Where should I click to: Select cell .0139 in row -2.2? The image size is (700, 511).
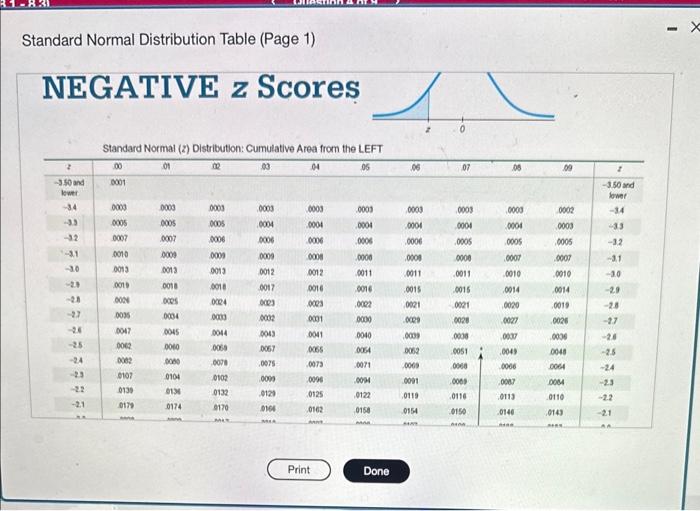point(125,391)
